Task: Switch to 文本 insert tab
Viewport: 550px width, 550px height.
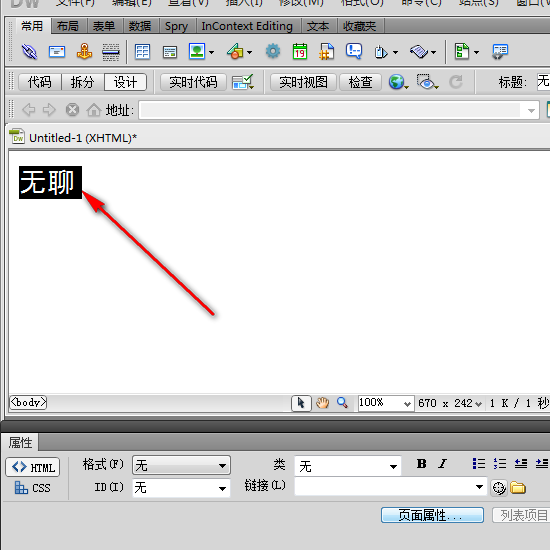Action: click(318, 26)
